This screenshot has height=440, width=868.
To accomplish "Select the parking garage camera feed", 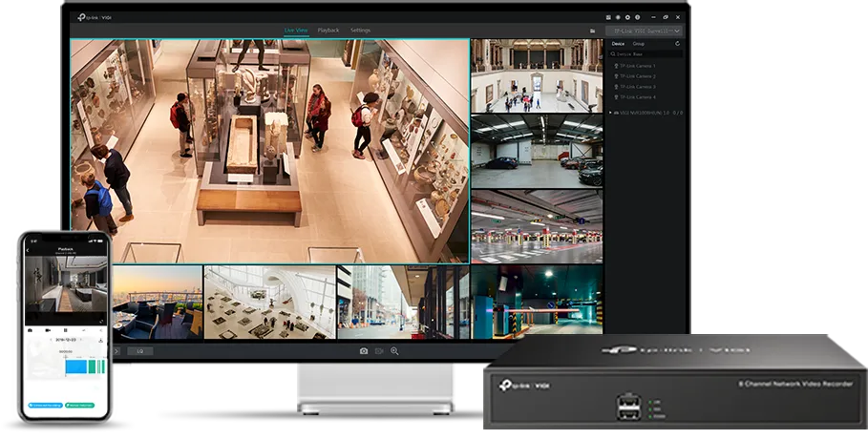I will tap(536, 226).
